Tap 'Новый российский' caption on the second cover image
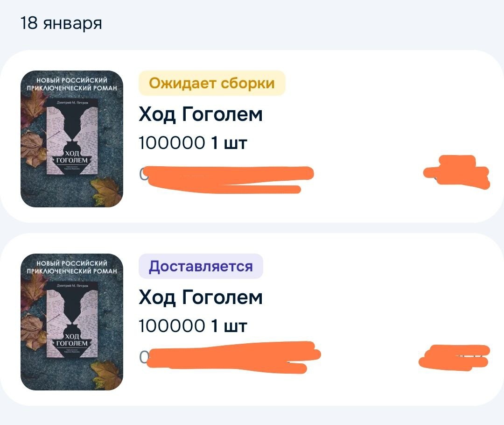 pyautogui.click(x=72, y=263)
